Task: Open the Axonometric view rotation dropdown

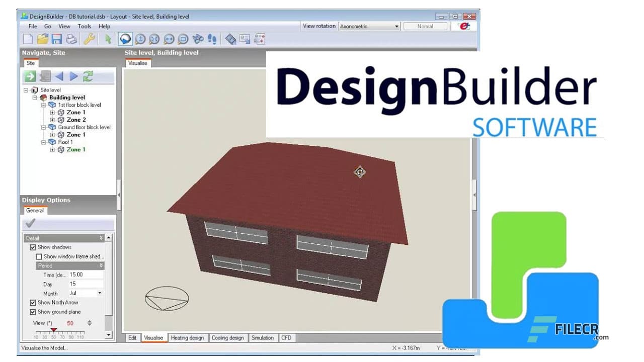Action: pos(396,26)
